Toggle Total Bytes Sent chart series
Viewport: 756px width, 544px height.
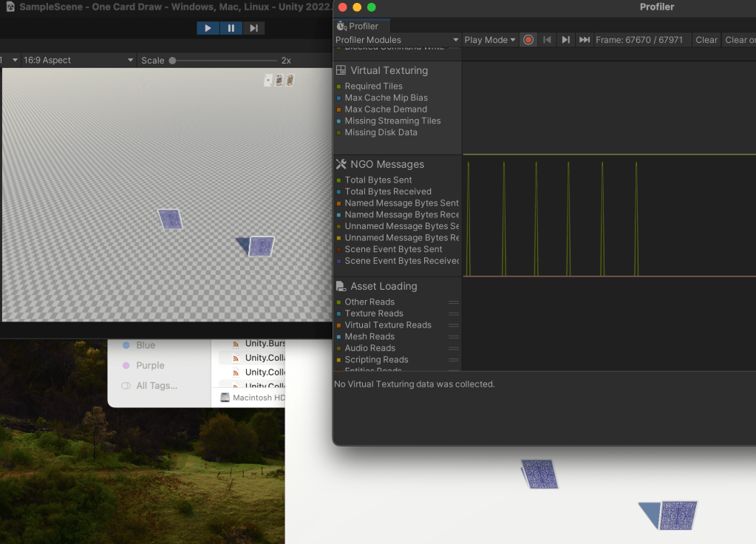tap(339, 180)
